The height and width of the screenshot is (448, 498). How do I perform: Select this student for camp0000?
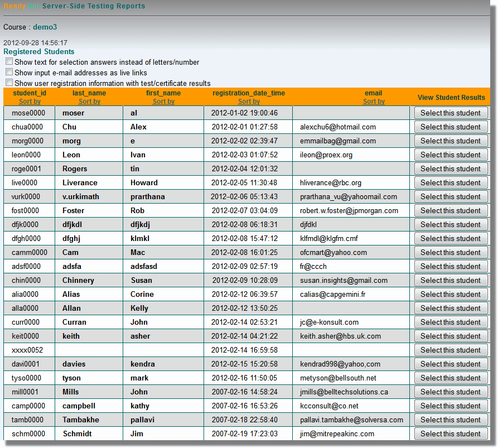point(451,406)
